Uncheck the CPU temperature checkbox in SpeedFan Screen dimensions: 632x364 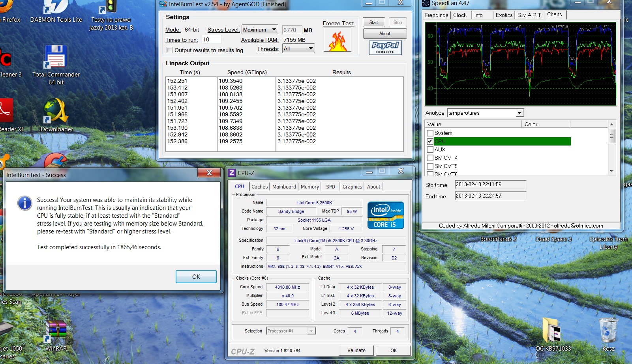point(430,141)
